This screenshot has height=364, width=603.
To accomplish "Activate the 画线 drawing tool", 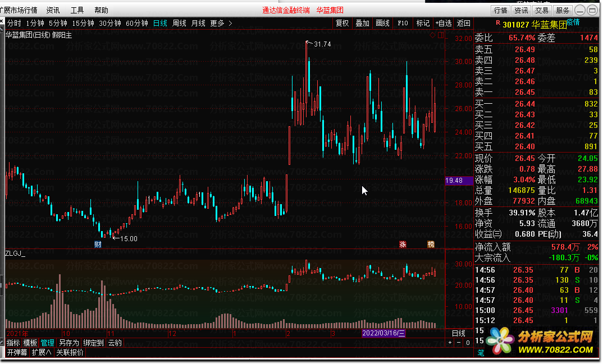I will pyautogui.click(x=383, y=24).
